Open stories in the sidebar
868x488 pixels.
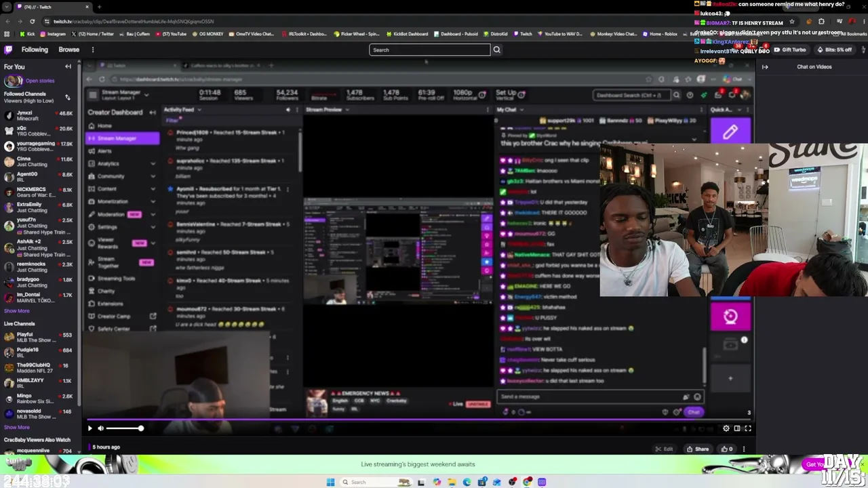40,81
